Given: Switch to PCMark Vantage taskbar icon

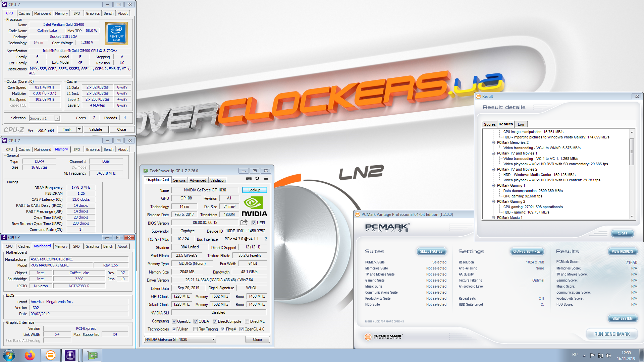Looking at the screenshot, I should tap(51, 355).
